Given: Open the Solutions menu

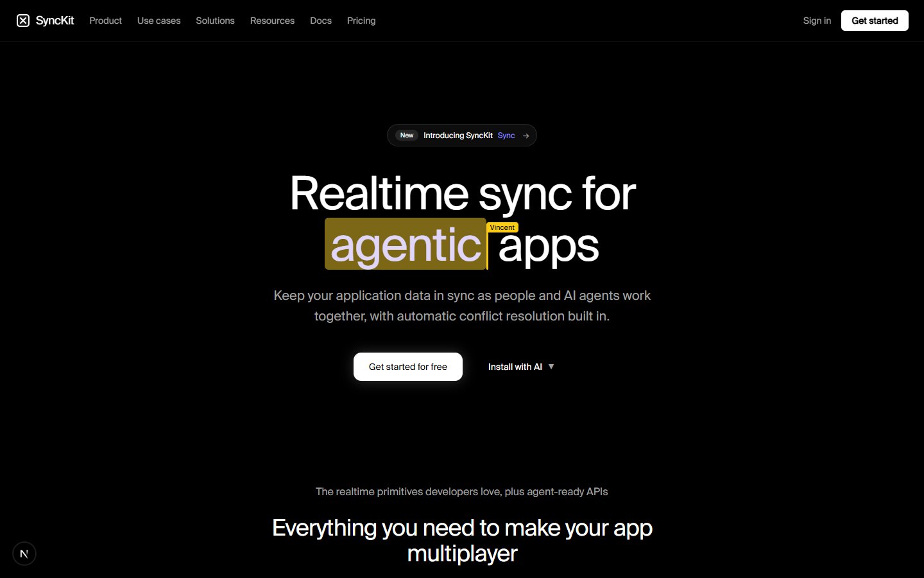Looking at the screenshot, I should click(215, 21).
